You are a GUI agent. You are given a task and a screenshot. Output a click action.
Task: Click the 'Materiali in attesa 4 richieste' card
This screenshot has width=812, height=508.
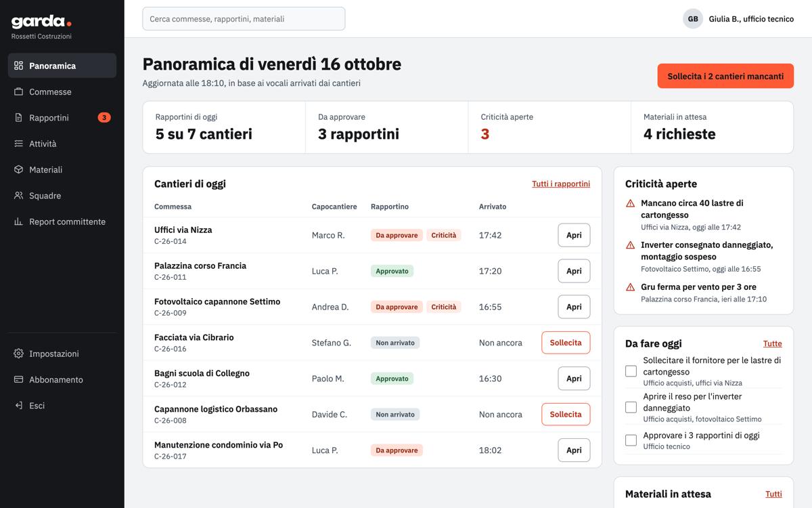click(x=712, y=127)
